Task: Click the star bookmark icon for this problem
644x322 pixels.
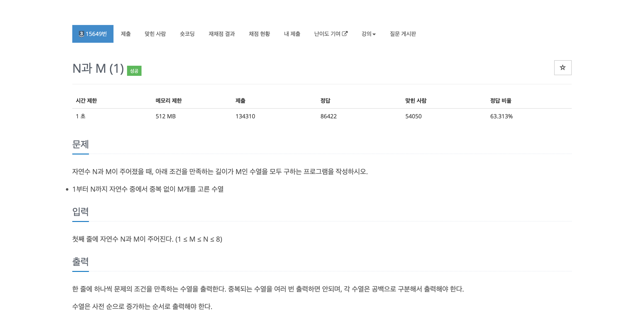Action: click(562, 68)
